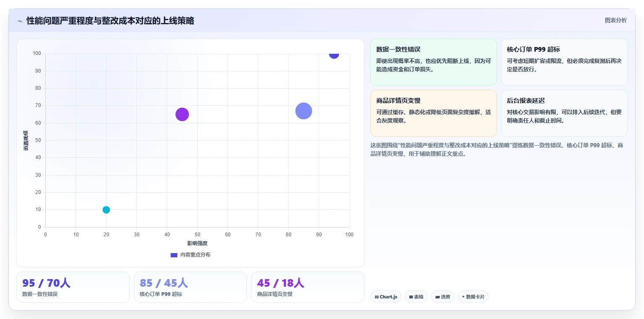
Task: Click the 85 / 45人 stat card
Action: pyautogui.click(x=190, y=287)
